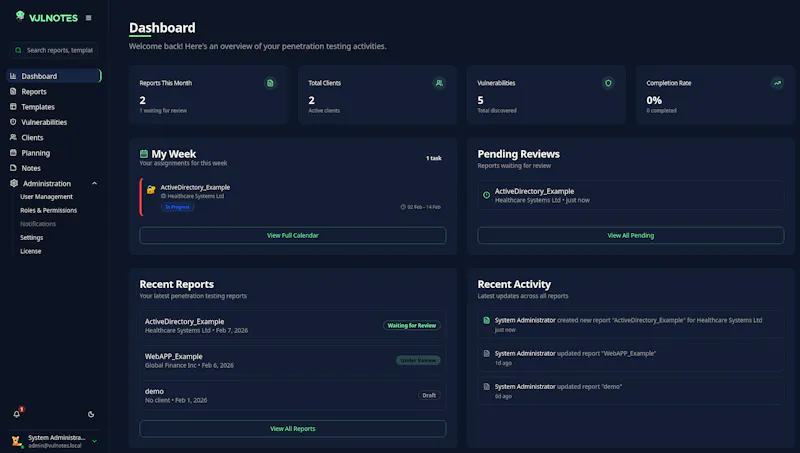Click the Draft status badge
This screenshot has width=800, height=453.
(x=429, y=395)
